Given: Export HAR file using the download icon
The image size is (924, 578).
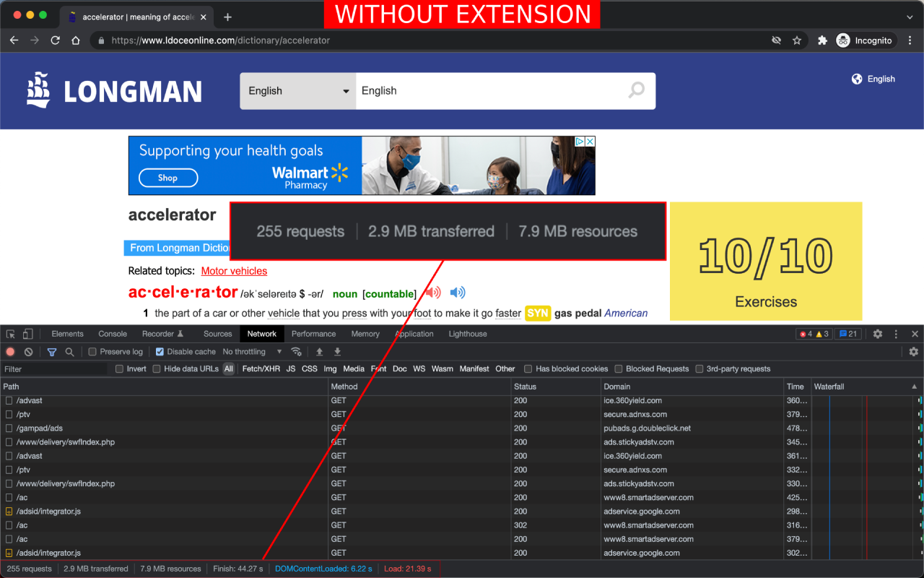Looking at the screenshot, I should [336, 350].
